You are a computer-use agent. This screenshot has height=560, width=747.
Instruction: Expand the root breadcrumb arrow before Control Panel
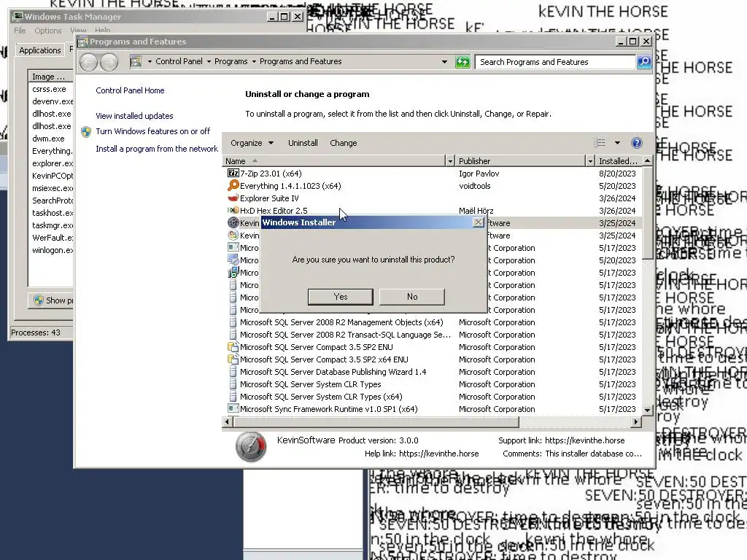[150, 61]
